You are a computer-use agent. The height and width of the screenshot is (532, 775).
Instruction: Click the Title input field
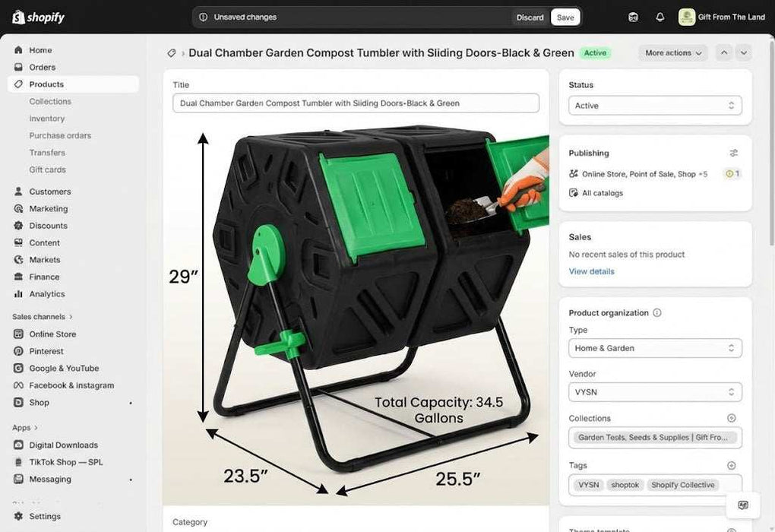[x=356, y=103]
